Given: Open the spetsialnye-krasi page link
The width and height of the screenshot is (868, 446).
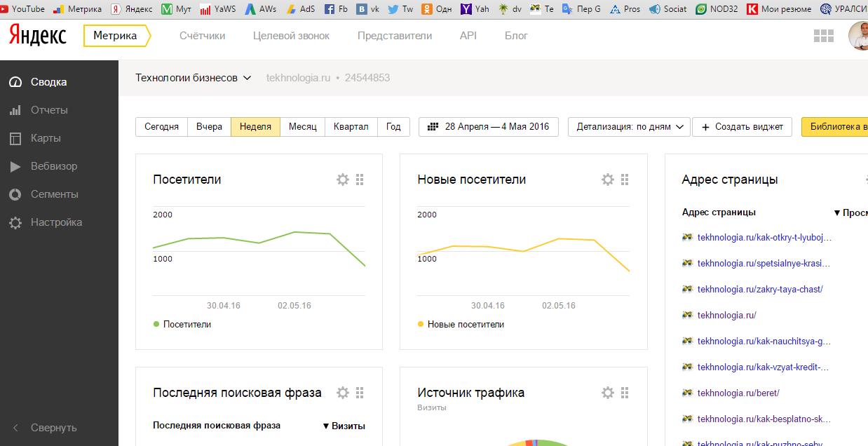Looking at the screenshot, I should tap(764, 264).
